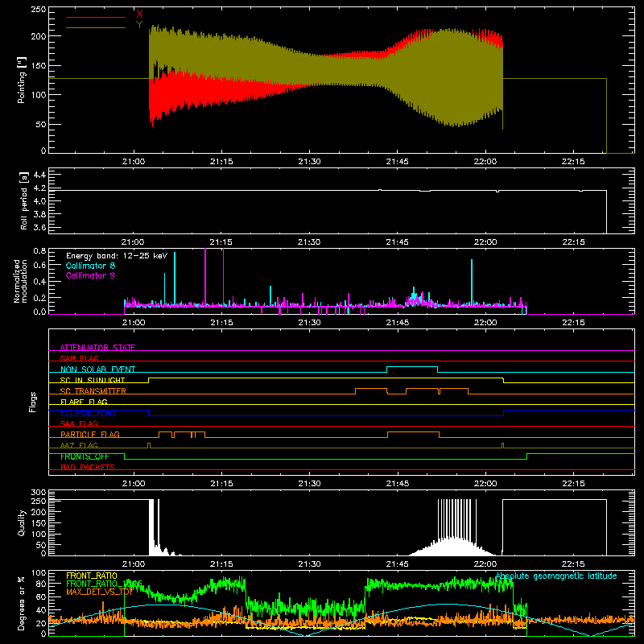Select the magenta 'Collimator 9' legend entry
Viewport: 644px width, 644px height.
click(90, 275)
